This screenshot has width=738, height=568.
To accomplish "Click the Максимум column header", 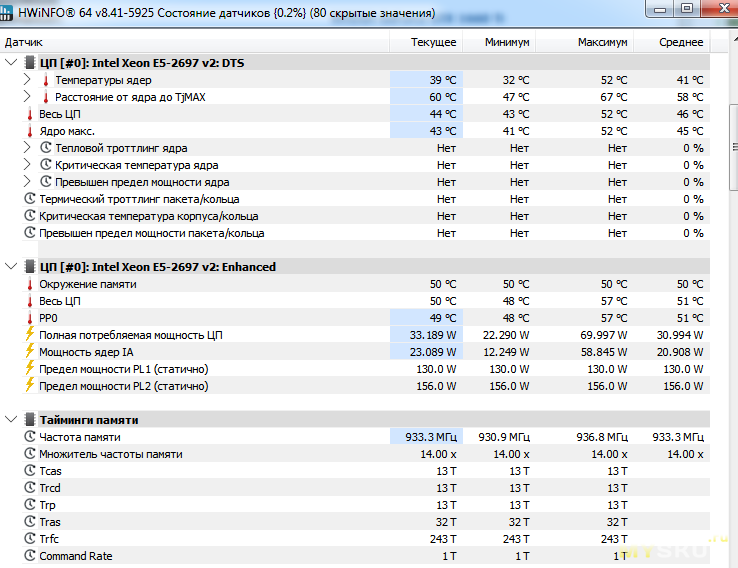I will 602,43.
